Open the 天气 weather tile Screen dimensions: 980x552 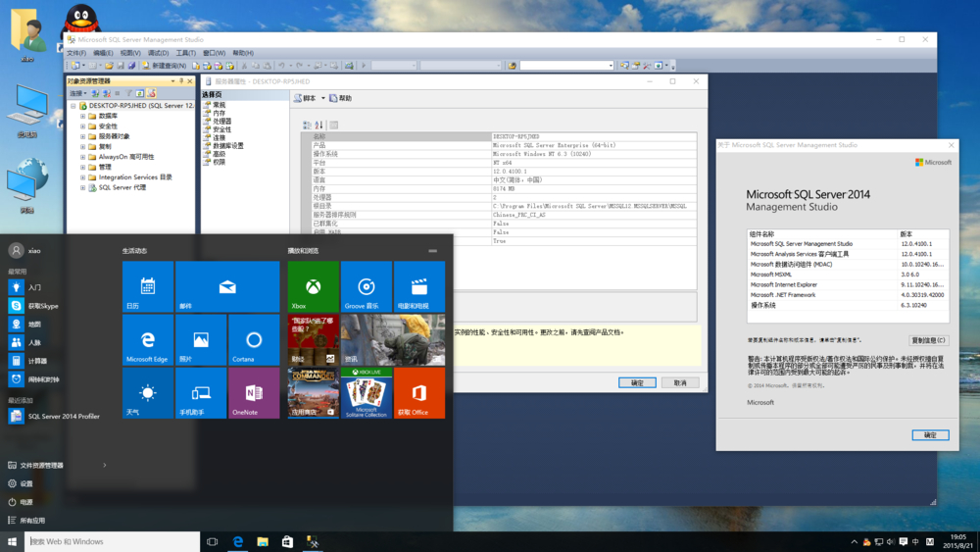coord(148,393)
